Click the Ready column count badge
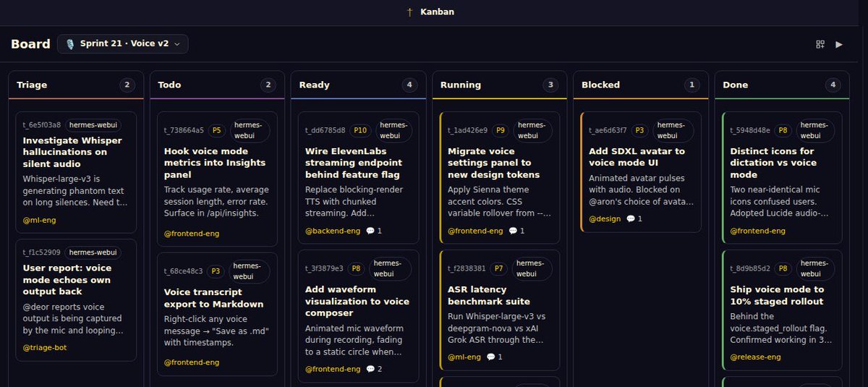Screen dimensions: 868x387 (x=410, y=85)
